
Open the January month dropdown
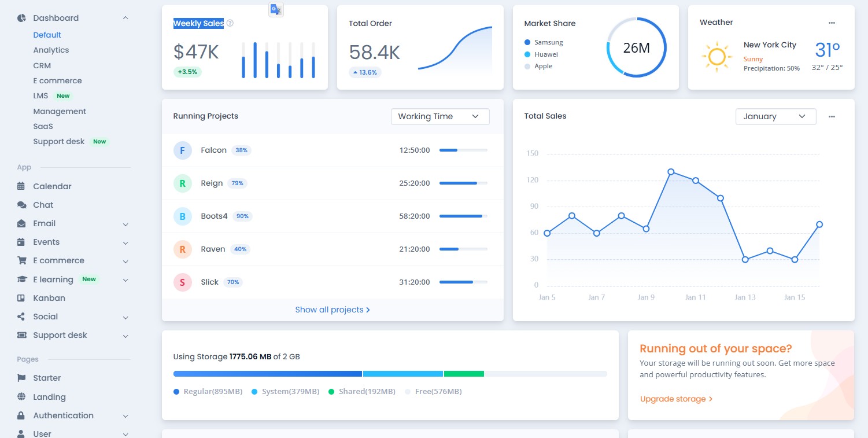(775, 116)
